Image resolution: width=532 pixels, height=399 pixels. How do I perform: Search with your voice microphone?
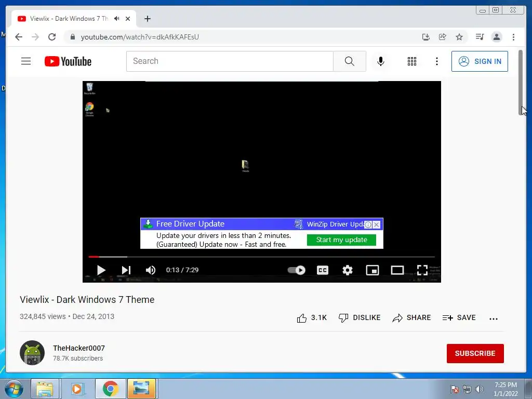[381, 61]
